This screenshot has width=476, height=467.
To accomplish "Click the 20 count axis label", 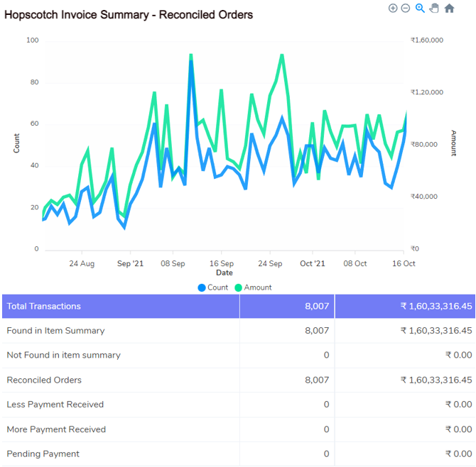I will click(34, 207).
